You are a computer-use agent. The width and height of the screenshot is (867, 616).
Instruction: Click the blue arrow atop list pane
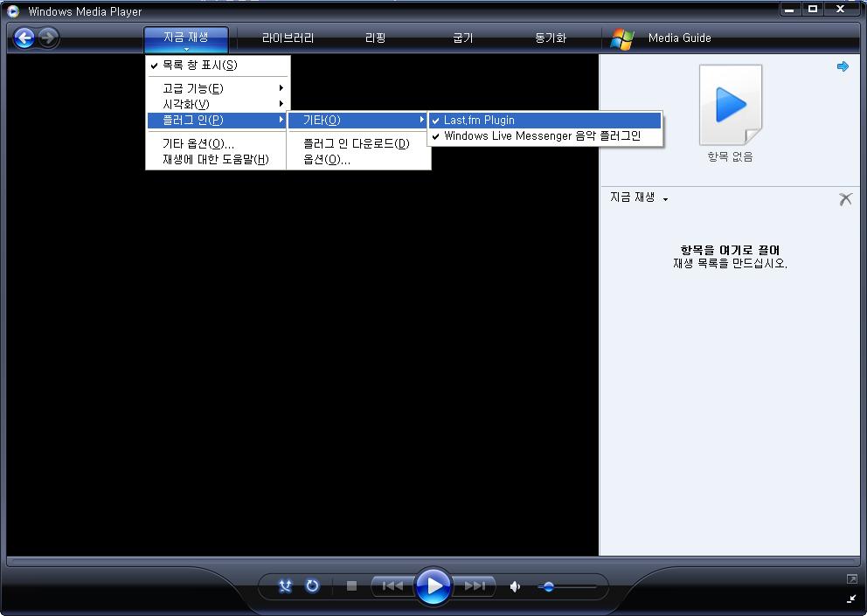(843, 66)
